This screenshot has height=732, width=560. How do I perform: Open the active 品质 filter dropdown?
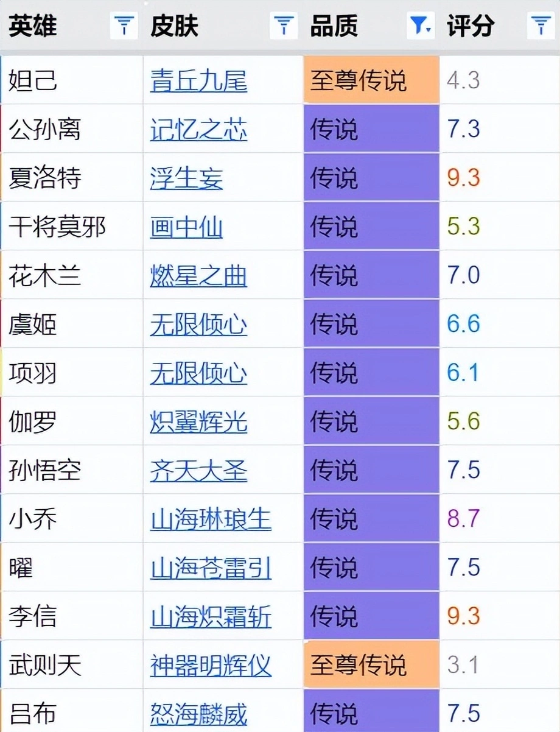421,26
